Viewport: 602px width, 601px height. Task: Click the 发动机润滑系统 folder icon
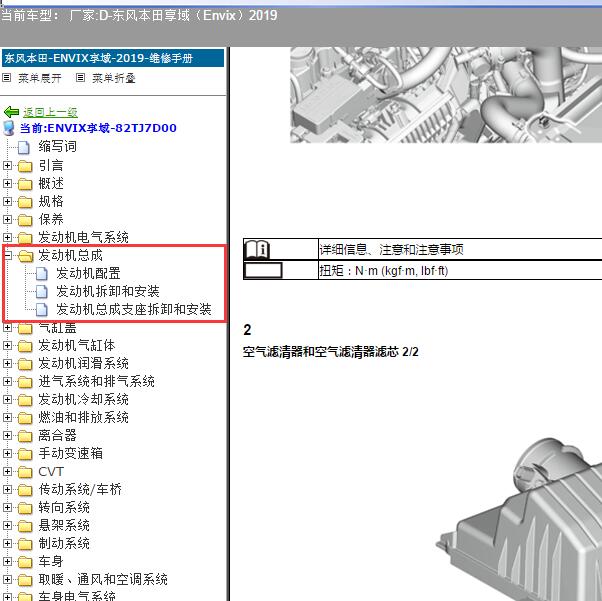pos(25,364)
